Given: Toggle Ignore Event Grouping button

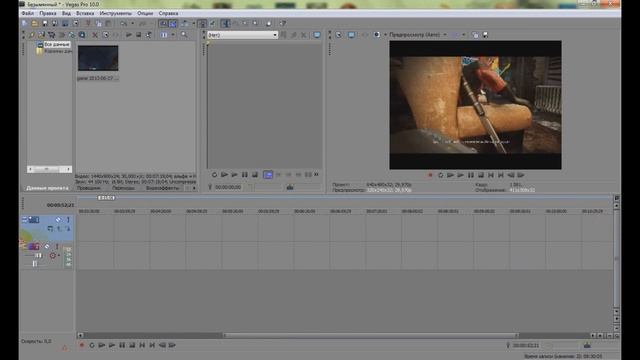Looking at the screenshot, I should pos(212,24).
